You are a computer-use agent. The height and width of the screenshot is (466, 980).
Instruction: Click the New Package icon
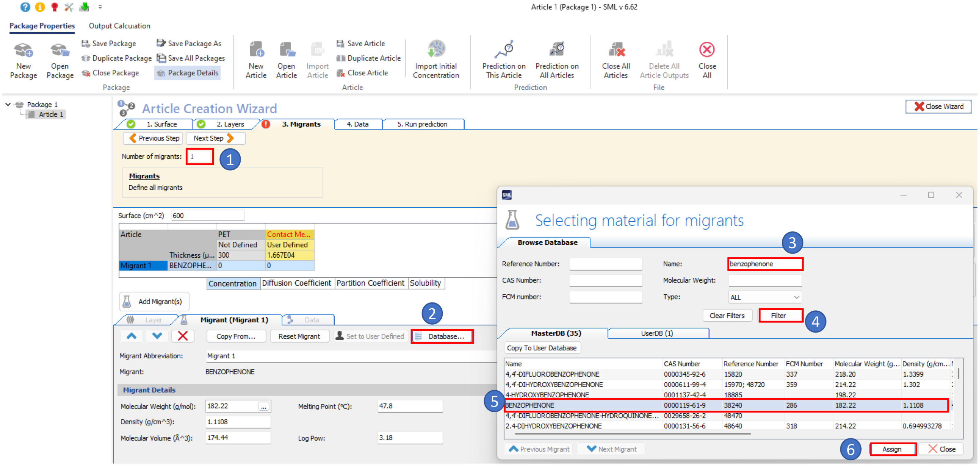[23, 51]
